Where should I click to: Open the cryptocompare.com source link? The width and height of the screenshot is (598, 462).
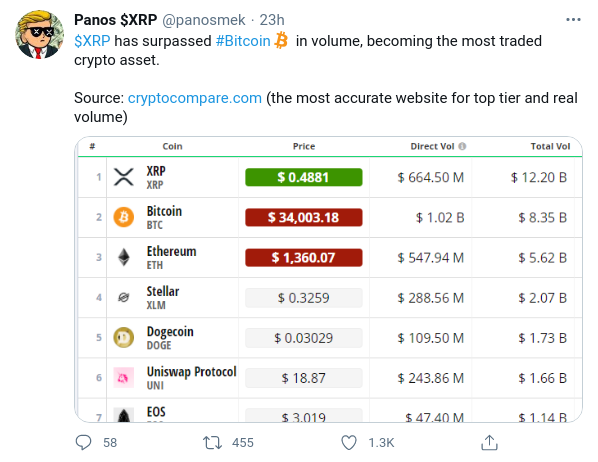click(x=195, y=98)
